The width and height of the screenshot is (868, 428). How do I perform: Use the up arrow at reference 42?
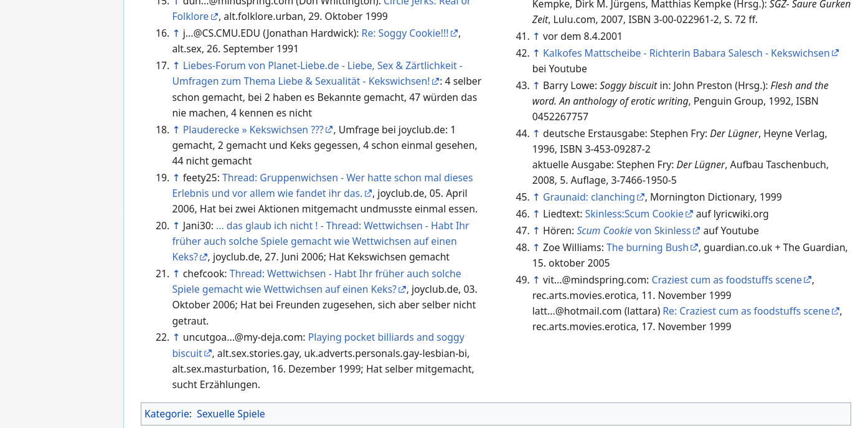pos(536,54)
